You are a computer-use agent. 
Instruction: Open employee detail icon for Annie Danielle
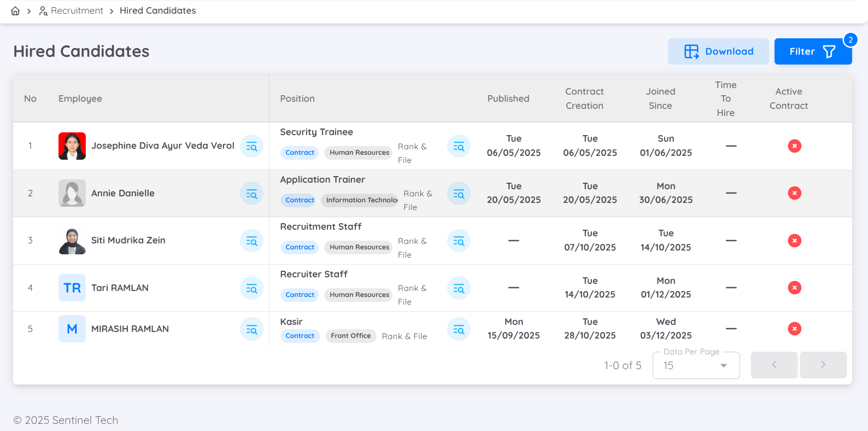(251, 194)
